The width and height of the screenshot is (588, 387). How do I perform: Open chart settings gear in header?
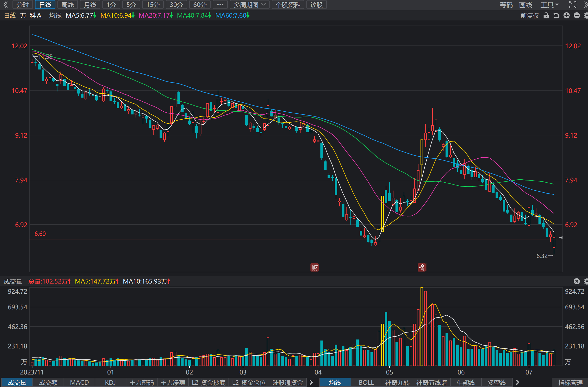click(586, 16)
